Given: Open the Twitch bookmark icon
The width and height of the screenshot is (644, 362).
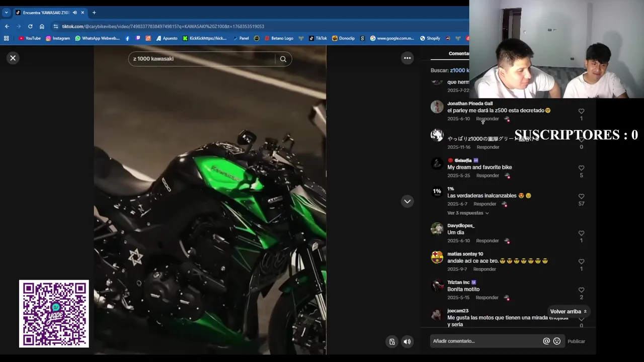Looking at the screenshot, I should (x=138, y=38).
